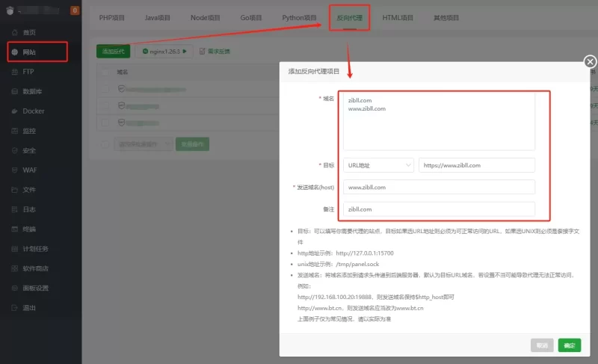Open the 监控 monitoring icon
598x364 pixels.
14,131
